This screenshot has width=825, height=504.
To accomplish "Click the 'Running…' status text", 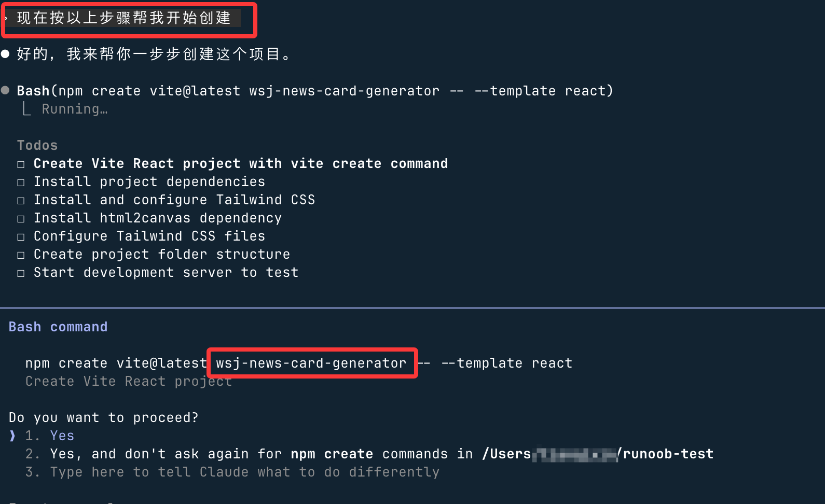I will pyautogui.click(x=75, y=109).
